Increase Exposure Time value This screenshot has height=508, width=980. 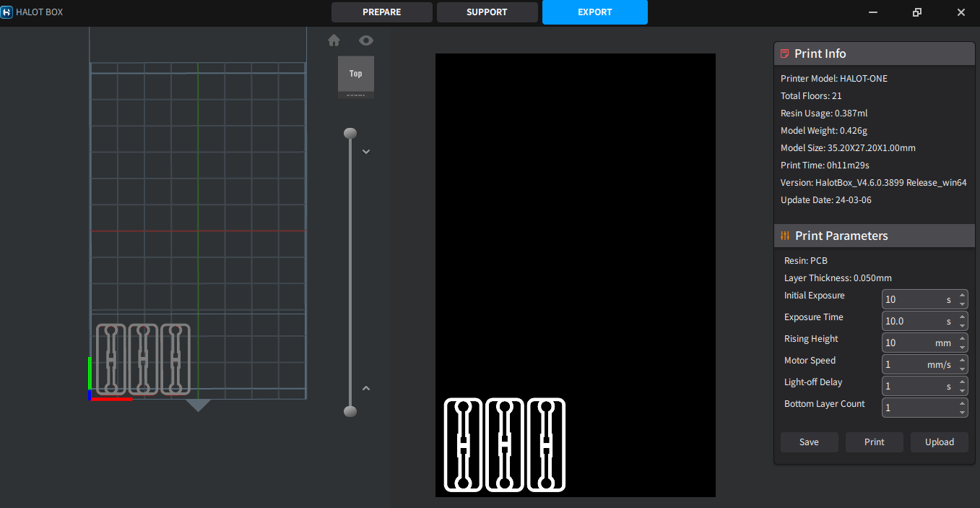[963, 317]
